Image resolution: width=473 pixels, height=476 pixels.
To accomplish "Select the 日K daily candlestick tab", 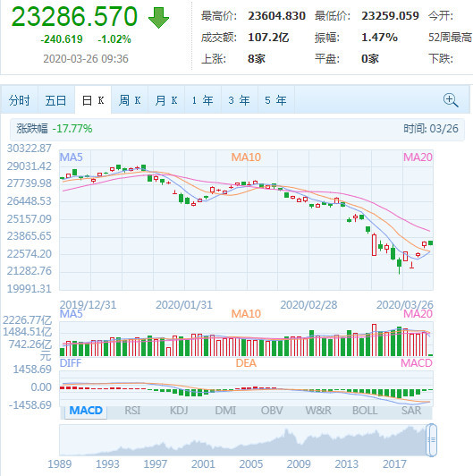I will [93, 100].
